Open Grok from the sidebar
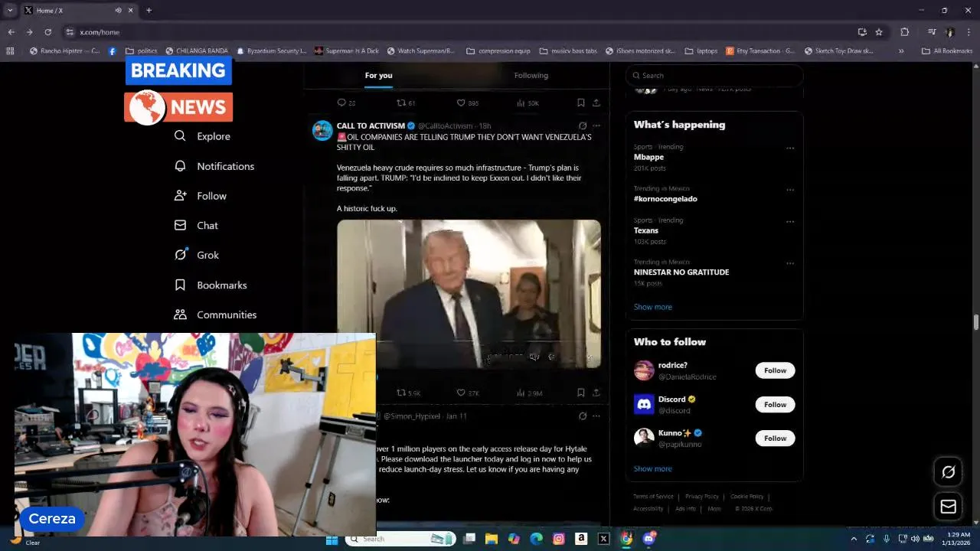The height and width of the screenshot is (551, 980). click(x=197, y=255)
